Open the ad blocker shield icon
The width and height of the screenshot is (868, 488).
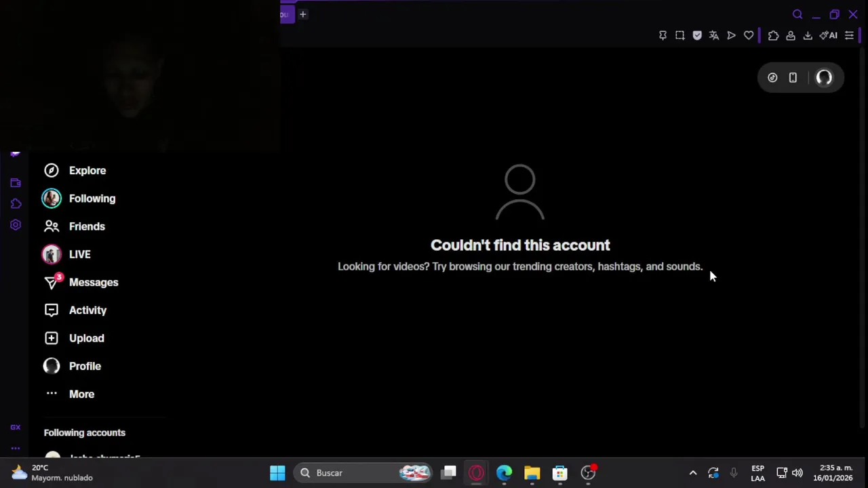click(697, 35)
